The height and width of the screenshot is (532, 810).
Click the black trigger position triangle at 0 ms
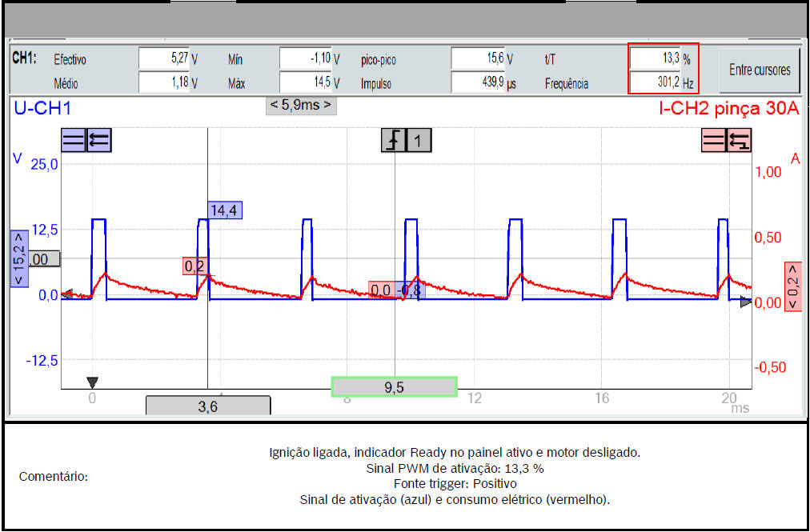coord(92,382)
